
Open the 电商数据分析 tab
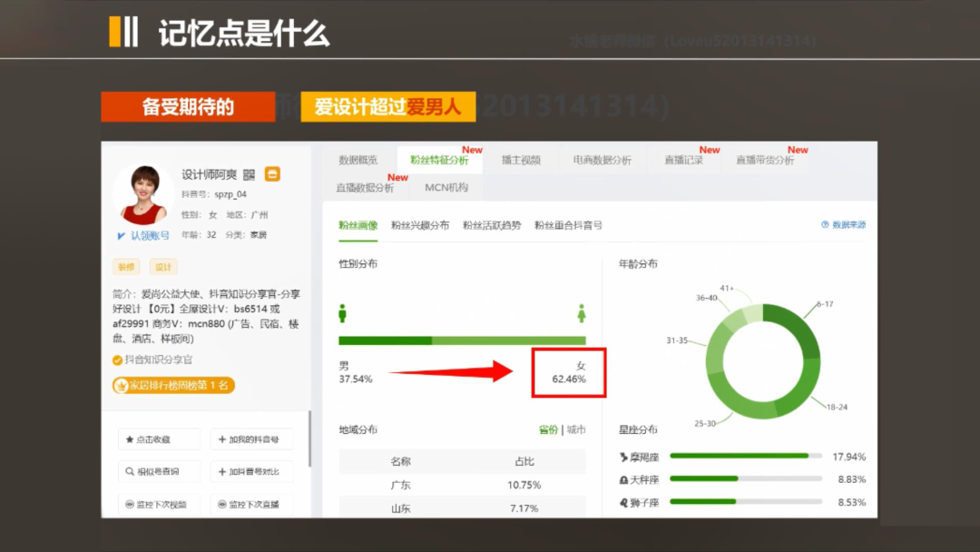point(603,160)
